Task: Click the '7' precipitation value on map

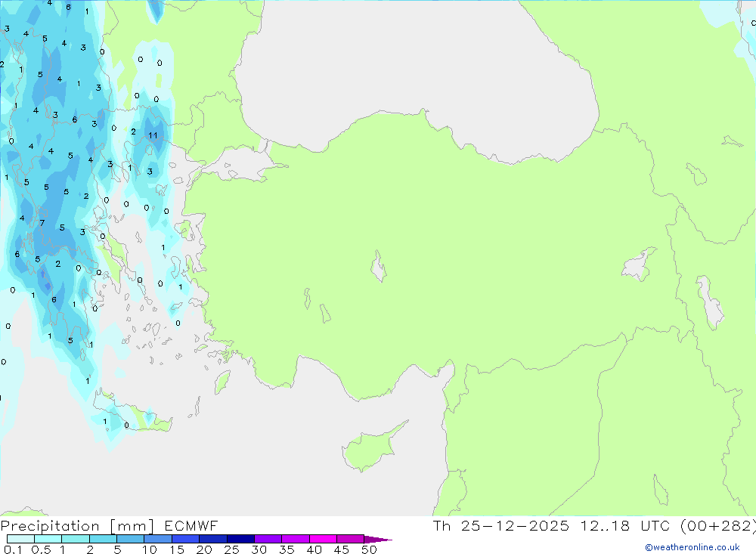Action: point(42,223)
